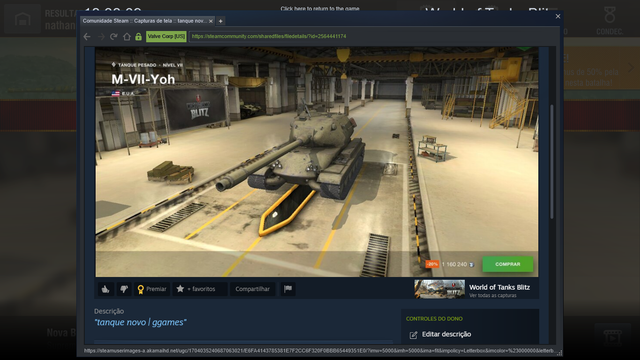This screenshot has width=640, height=360.
Task: Open the World of Tanks Blitz game thumbnail
Action: (440, 289)
